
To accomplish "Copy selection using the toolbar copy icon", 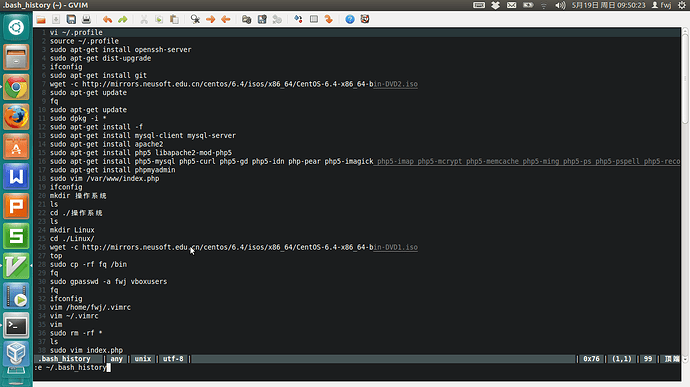I will point(159,19).
